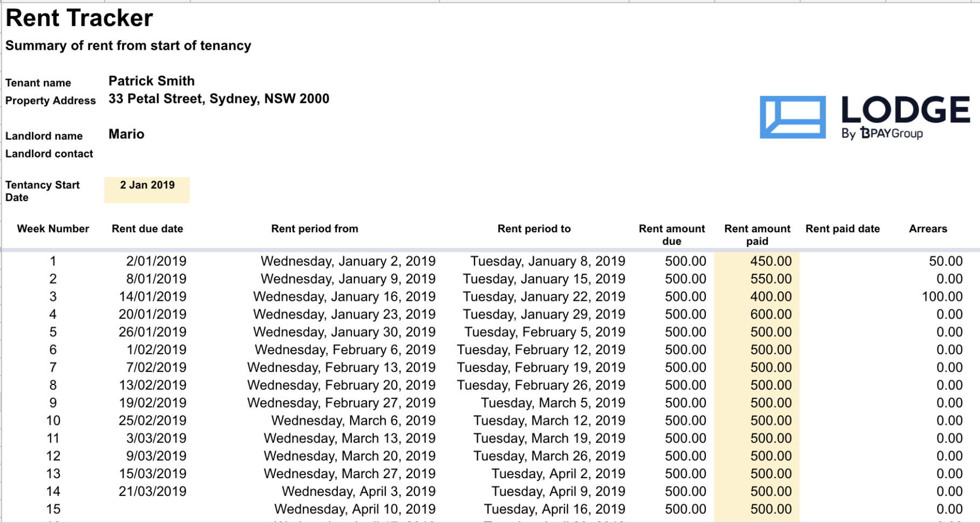Click the empty week 15 rent due date cell
This screenshot has width=980, height=523.
(x=147, y=510)
